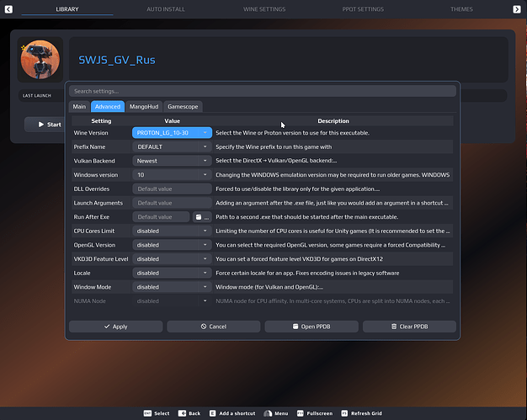
Task: Click the Open PPDB button
Action: [311, 327]
